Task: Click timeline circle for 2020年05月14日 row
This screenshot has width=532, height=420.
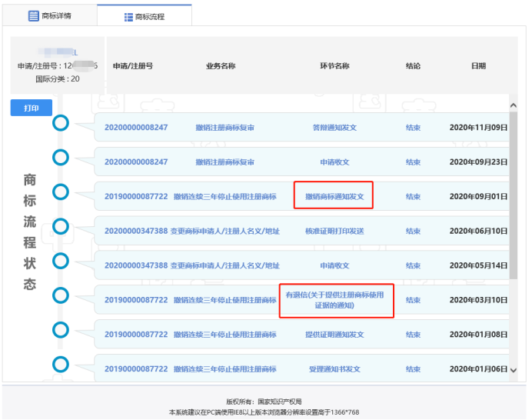Action: coord(61,262)
